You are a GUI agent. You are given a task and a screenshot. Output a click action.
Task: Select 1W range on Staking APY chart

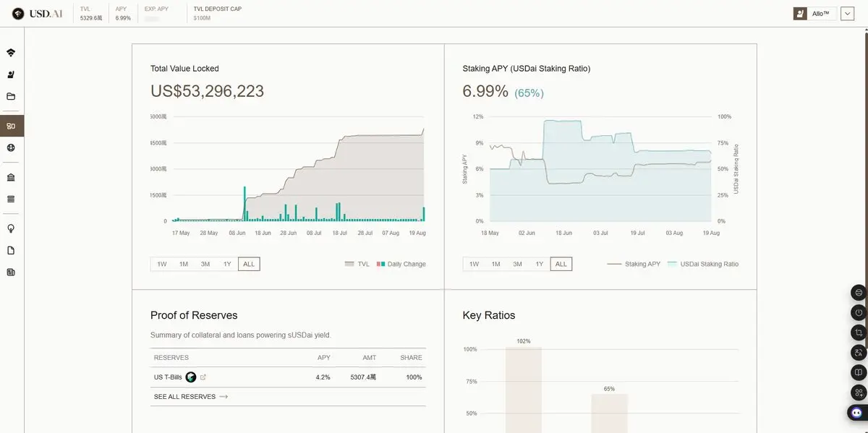pyautogui.click(x=475, y=264)
